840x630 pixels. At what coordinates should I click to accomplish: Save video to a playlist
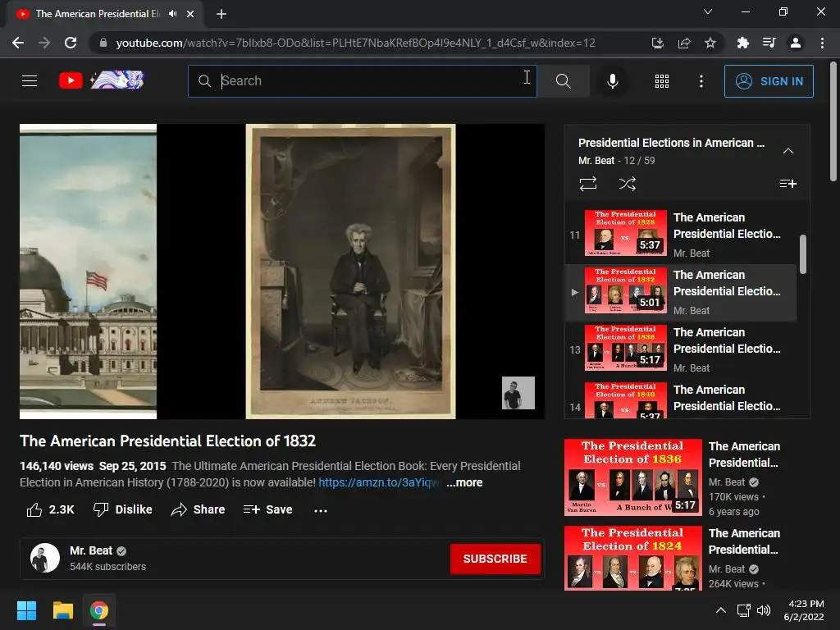pyautogui.click(x=267, y=509)
